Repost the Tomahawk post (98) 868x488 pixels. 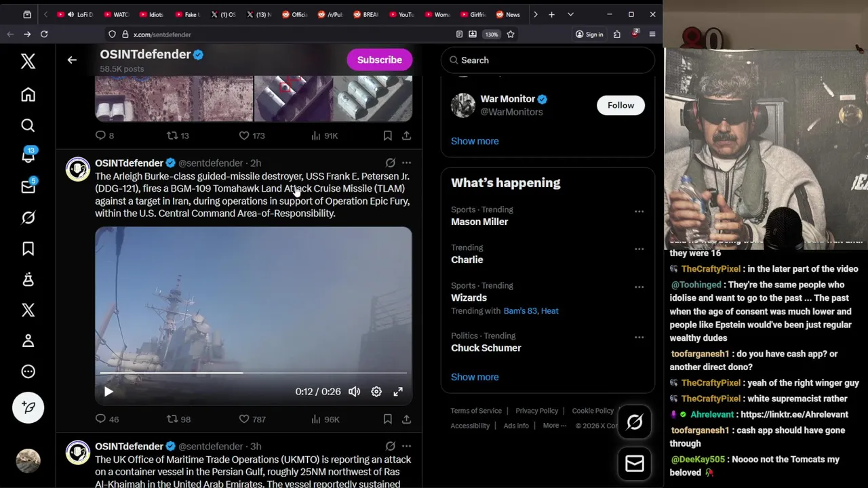178,420
